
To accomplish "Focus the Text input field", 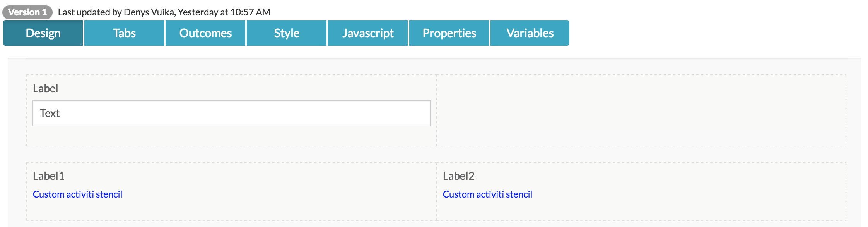I will [232, 113].
